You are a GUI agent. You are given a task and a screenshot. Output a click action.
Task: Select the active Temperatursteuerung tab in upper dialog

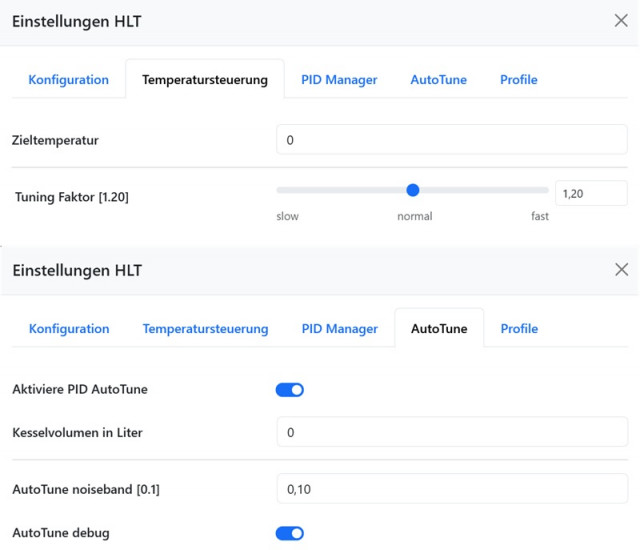click(x=205, y=80)
